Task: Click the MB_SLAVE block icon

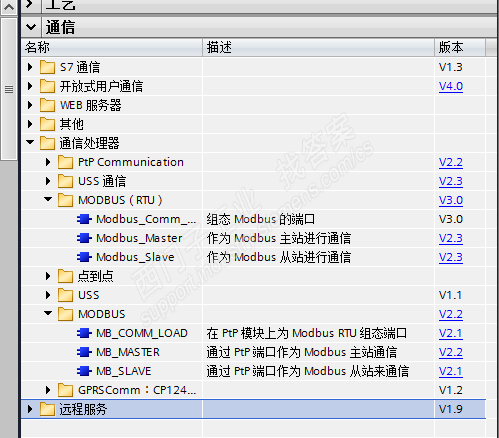Action: [x=84, y=371]
